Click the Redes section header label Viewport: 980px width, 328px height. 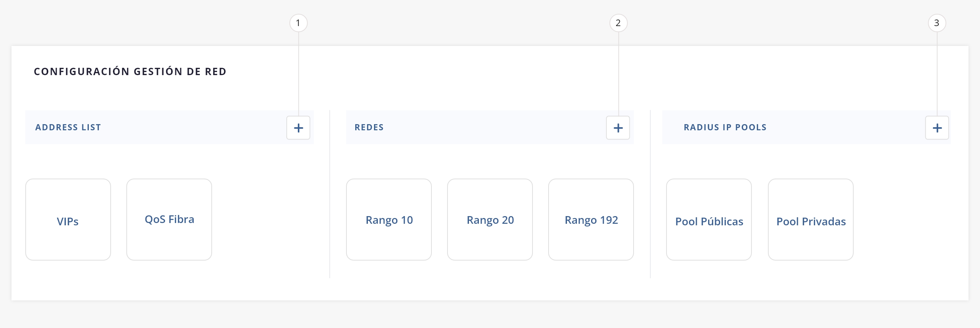tap(369, 127)
